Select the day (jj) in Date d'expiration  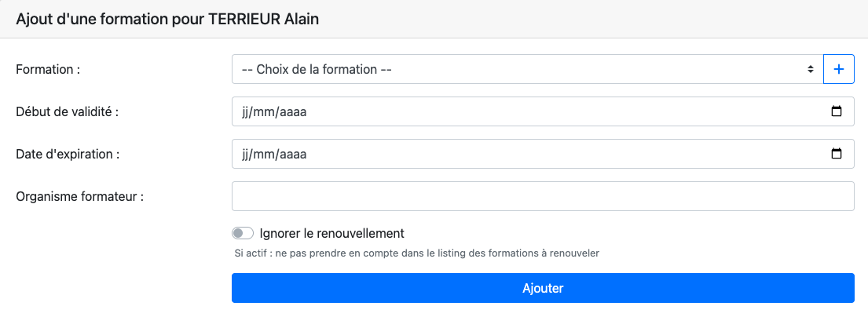click(x=245, y=154)
